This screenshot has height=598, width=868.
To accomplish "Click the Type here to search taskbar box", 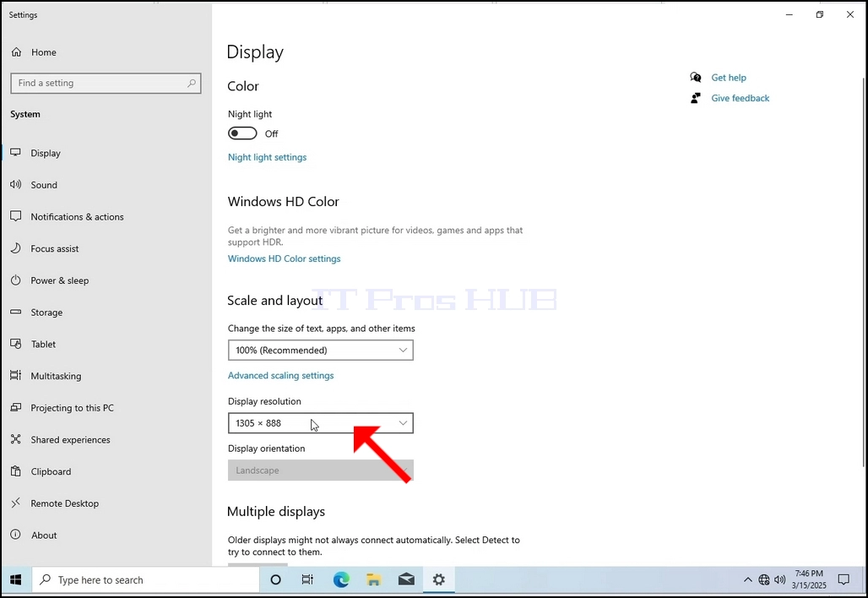I will [145, 579].
